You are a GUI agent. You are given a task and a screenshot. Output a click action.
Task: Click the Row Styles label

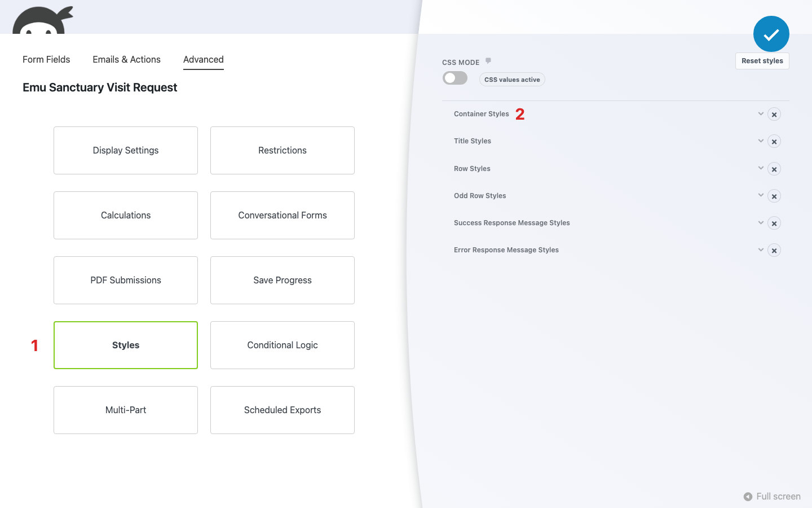[472, 169]
